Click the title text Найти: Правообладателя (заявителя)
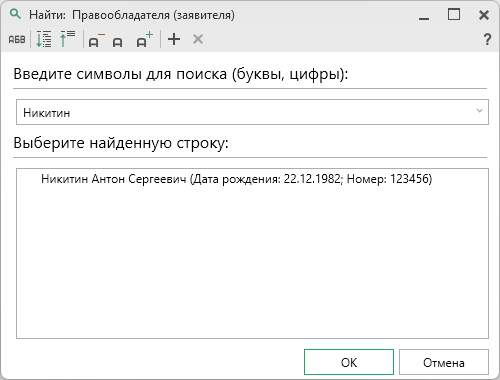The height and width of the screenshot is (380, 500). click(132, 15)
